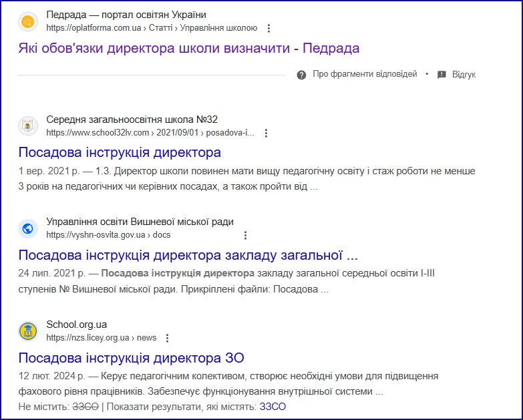Click the '24 лип. 2021 р.' snippet text
523x420 pixels.
pos(52,273)
